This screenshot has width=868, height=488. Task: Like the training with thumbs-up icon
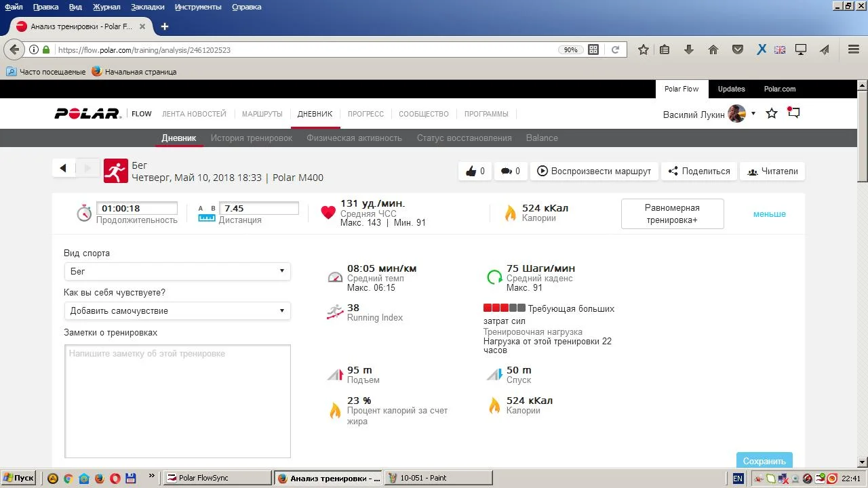point(475,171)
